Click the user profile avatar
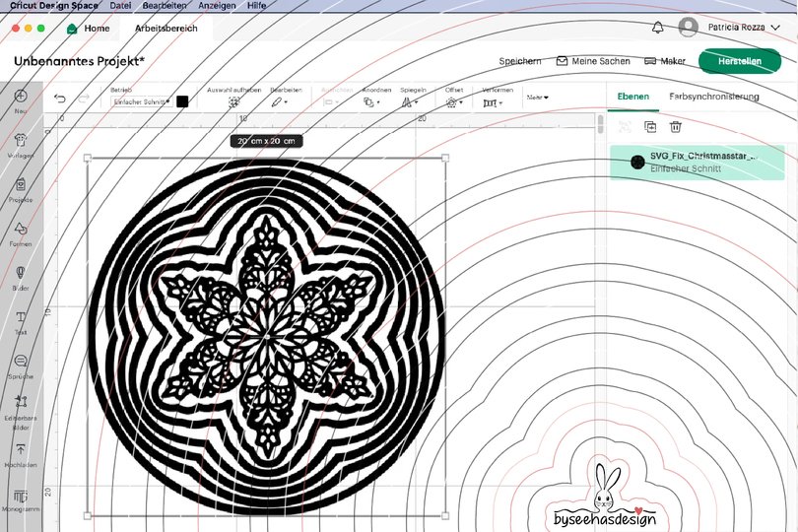798x532 pixels. point(688,27)
